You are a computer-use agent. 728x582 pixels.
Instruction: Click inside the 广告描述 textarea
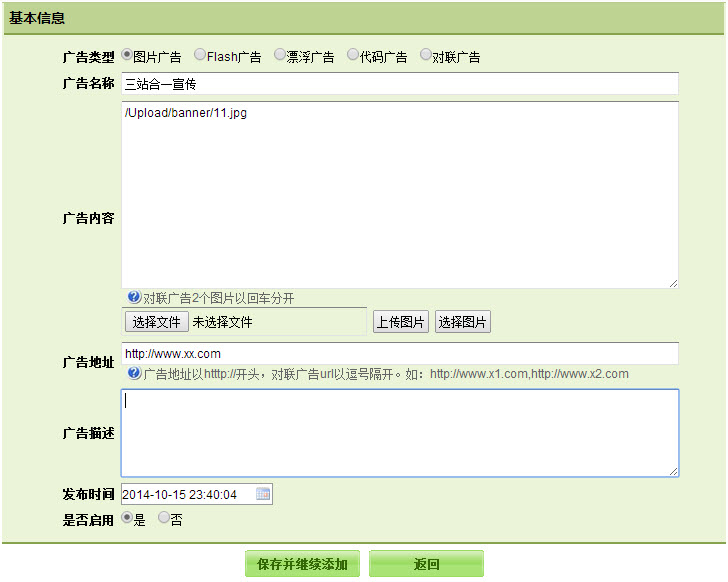(400, 433)
